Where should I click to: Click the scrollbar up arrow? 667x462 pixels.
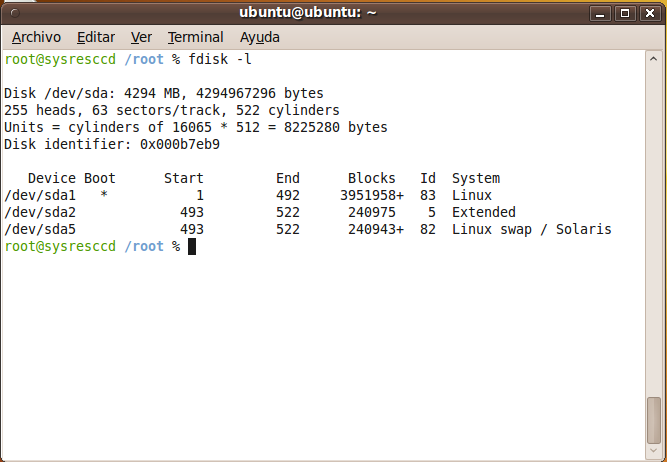click(x=653, y=59)
